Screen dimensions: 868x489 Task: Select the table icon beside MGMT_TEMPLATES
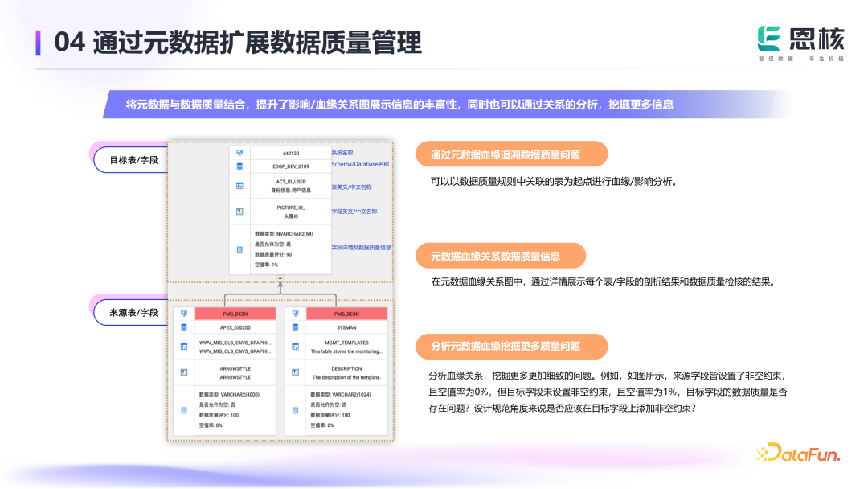click(295, 347)
